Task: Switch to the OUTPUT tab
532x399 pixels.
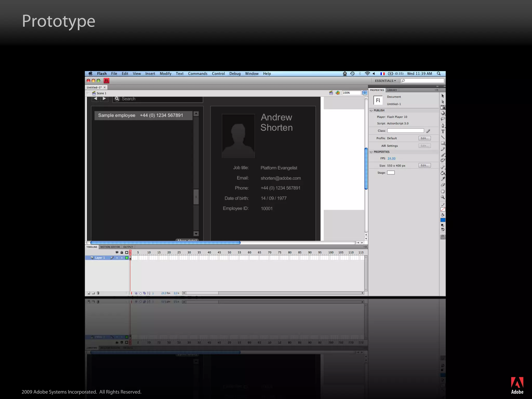Action: pos(128,247)
